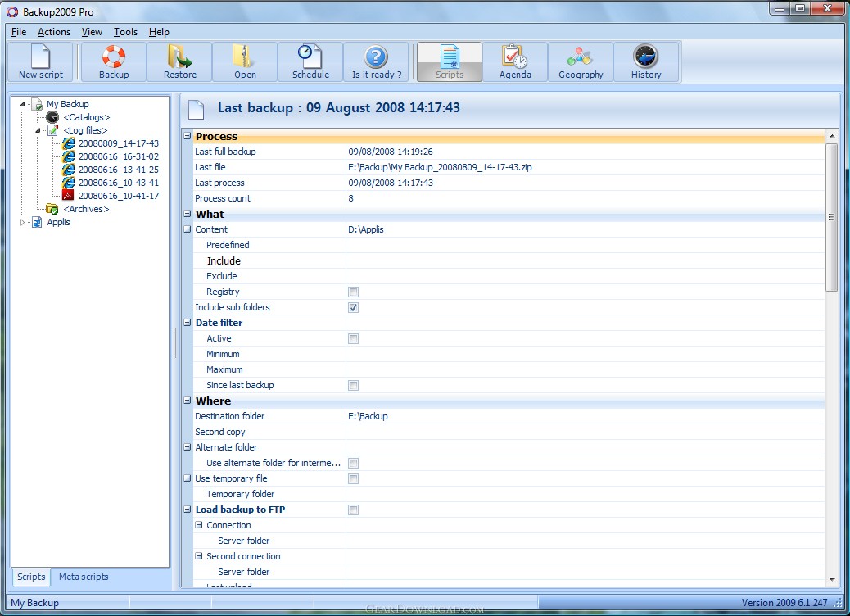Image resolution: width=850 pixels, height=616 pixels.
Task: Open the Help menu
Action: (159, 32)
